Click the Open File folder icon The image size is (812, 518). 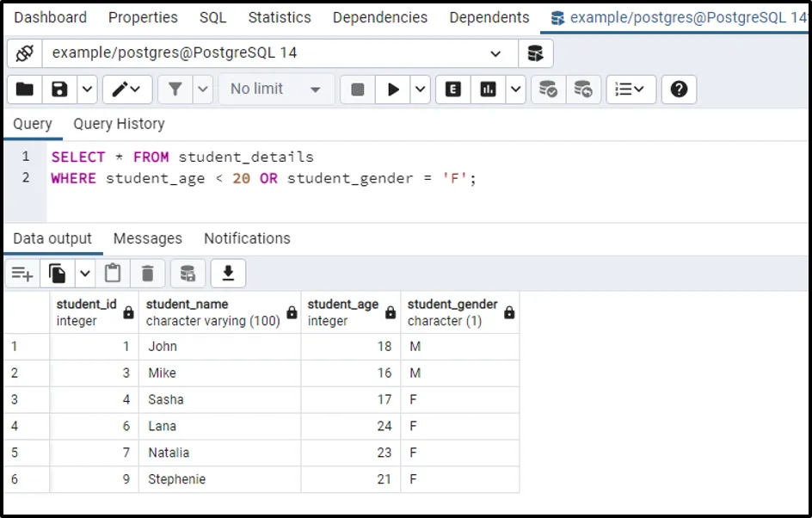pyautogui.click(x=25, y=89)
